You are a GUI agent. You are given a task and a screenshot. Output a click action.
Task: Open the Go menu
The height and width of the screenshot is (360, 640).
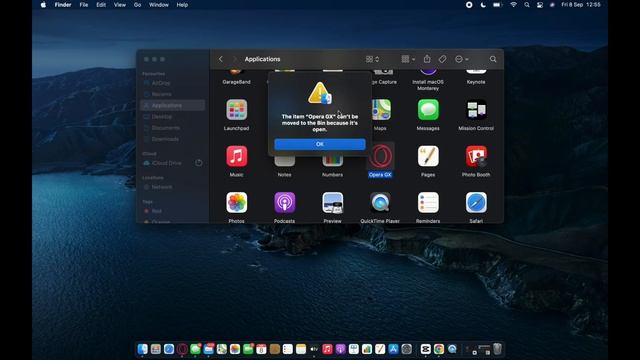point(138,5)
